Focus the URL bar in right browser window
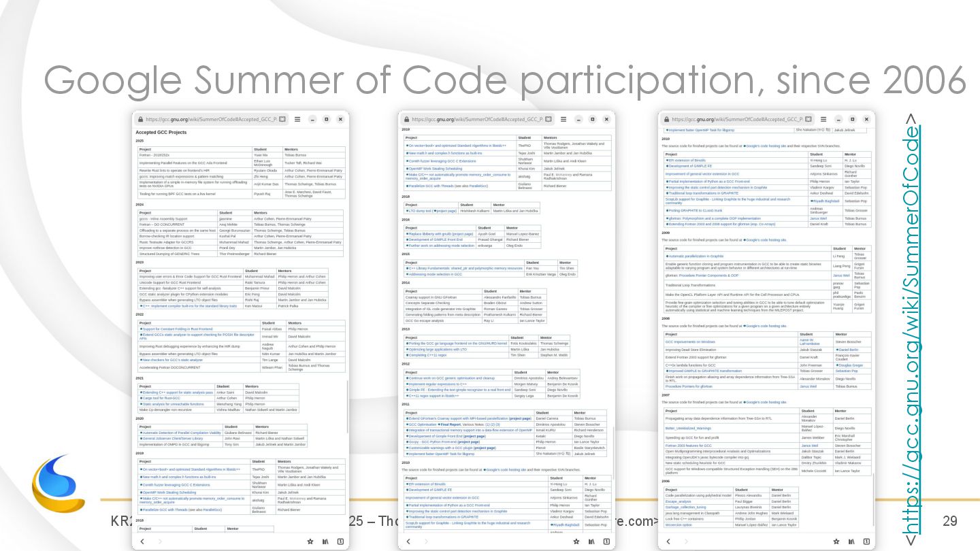This screenshot has height=551, width=980. pyautogui.click(x=738, y=119)
